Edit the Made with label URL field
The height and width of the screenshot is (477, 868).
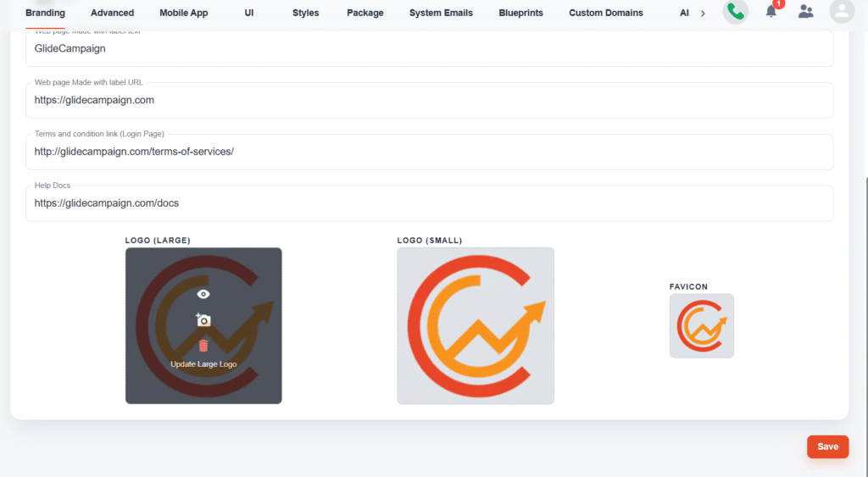coord(429,100)
